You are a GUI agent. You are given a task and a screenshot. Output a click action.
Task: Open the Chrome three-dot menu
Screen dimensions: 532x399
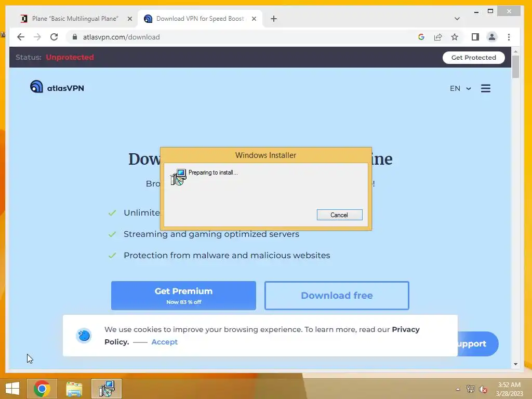point(509,37)
